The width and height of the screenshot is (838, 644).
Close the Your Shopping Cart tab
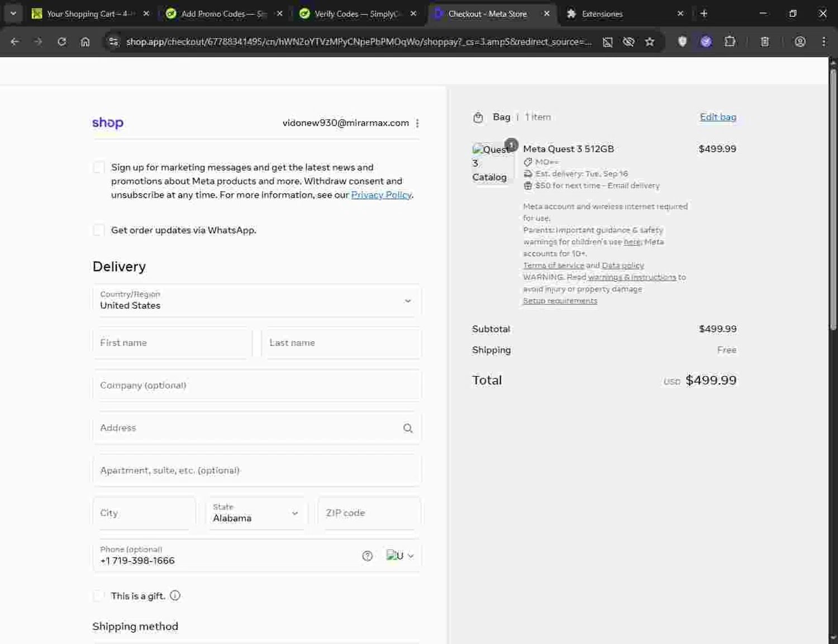click(x=146, y=13)
